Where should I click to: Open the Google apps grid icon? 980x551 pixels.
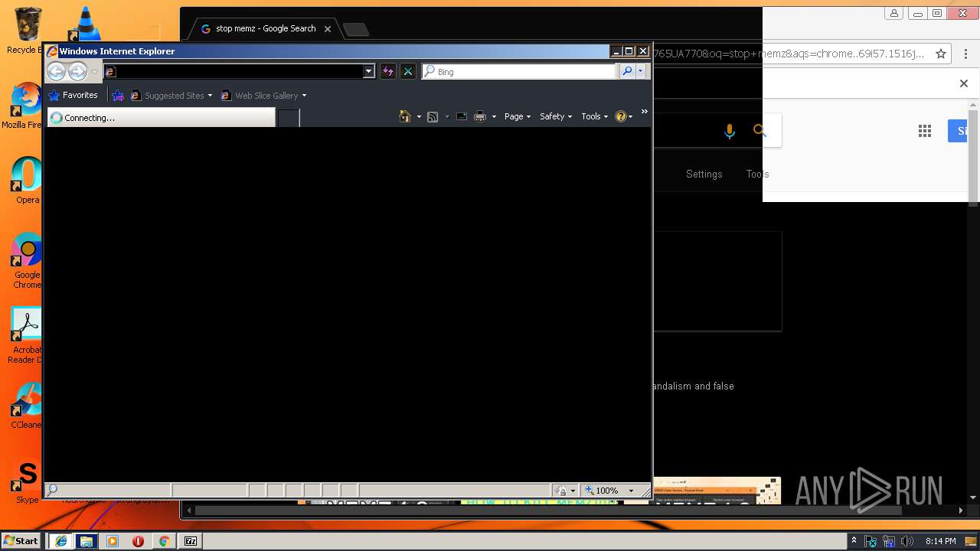(x=925, y=131)
